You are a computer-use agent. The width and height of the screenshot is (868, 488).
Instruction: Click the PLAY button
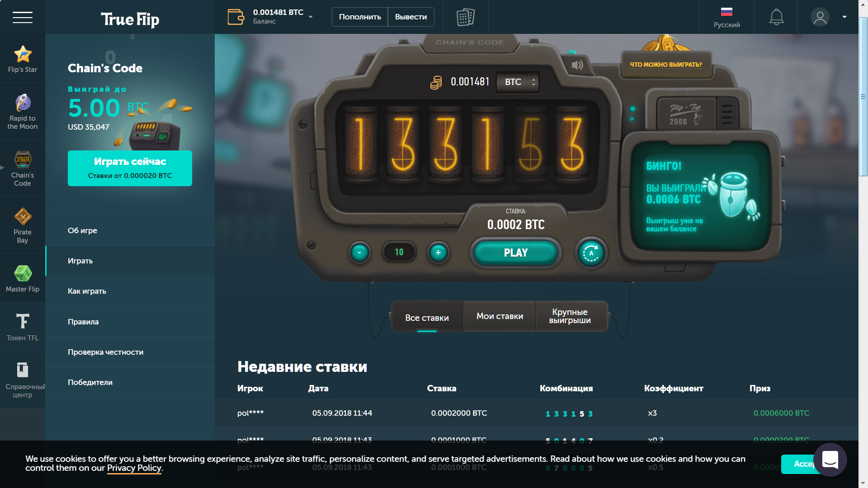tap(516, 253)
